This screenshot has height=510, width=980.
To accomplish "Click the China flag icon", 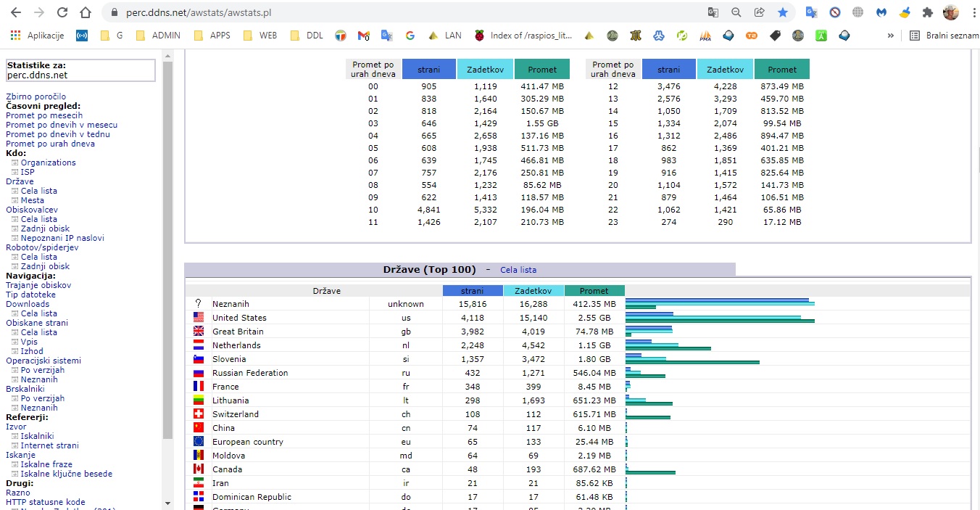I will [x=199, y=428].
